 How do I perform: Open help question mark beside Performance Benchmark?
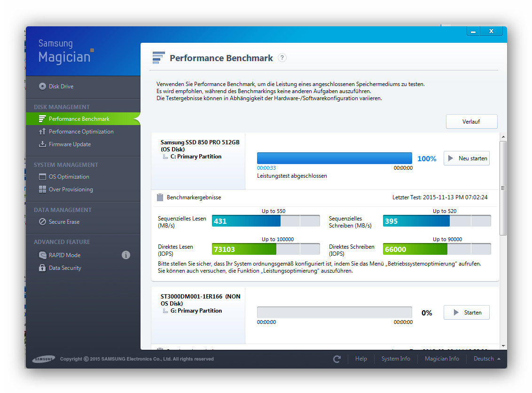point(282,58)
